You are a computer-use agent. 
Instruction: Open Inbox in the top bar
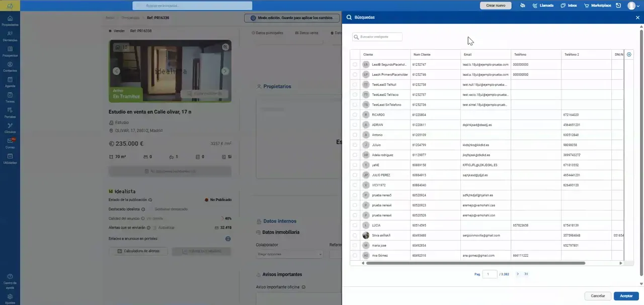point(569,6)
